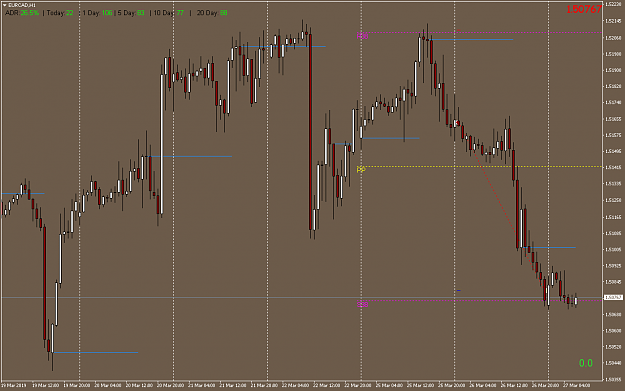This screenshot has width=625, height=391.
Task: Click the 19 Mar 12:00 time axis label
Action: tap(45, 385)
